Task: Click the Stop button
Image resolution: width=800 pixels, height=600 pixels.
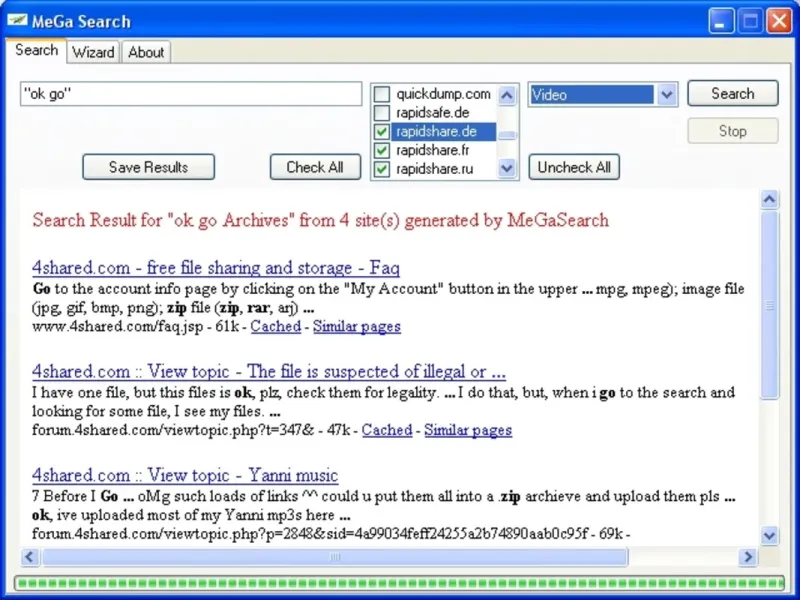Action: pyautogui.click(x=733, y=131)
